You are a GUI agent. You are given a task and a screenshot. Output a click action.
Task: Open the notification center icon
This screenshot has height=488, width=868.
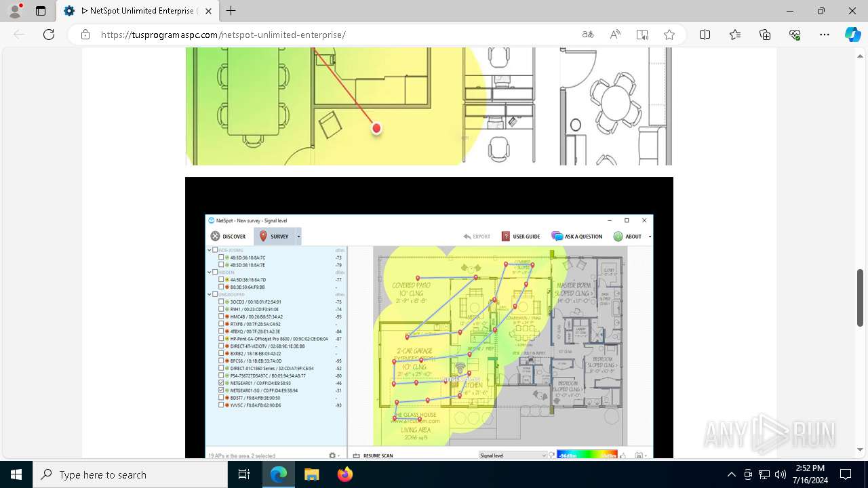coord(846,474)
